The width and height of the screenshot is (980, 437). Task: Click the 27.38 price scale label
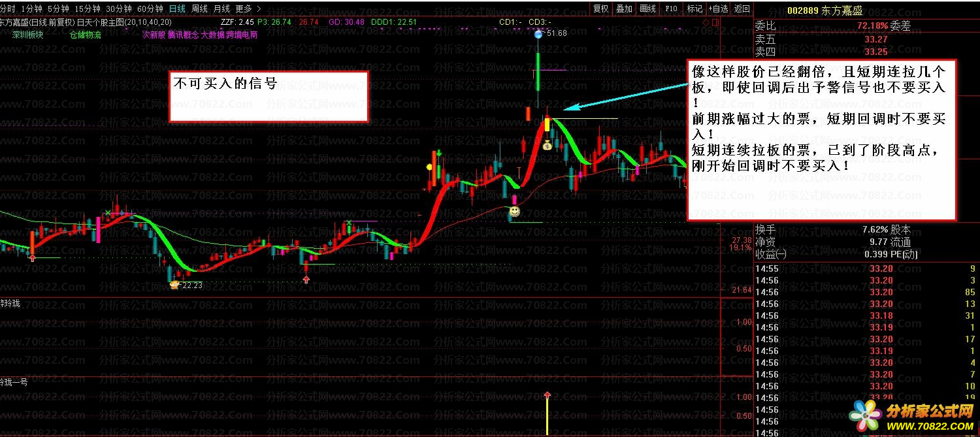(x=742, y=240)
